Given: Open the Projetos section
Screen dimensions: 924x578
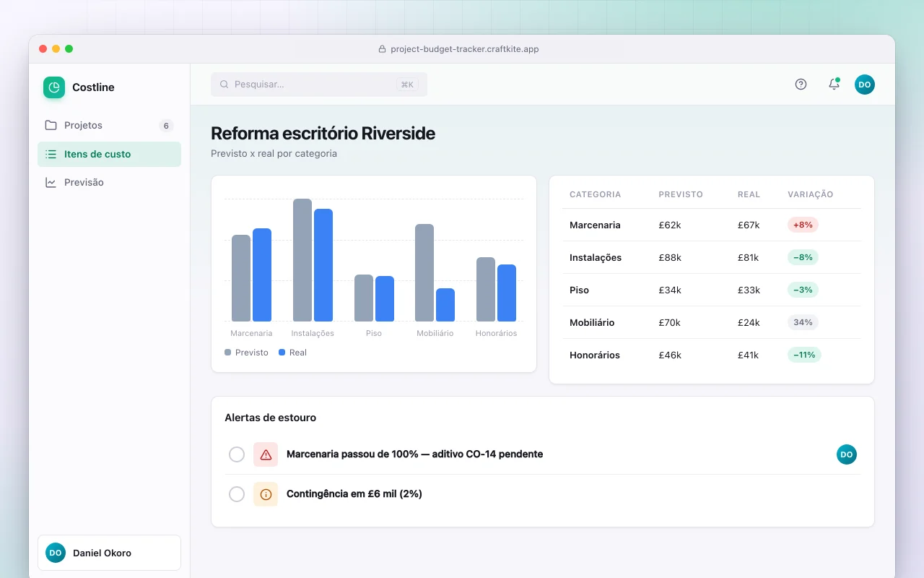Looking at the screenshot, I should coord(109,126).
